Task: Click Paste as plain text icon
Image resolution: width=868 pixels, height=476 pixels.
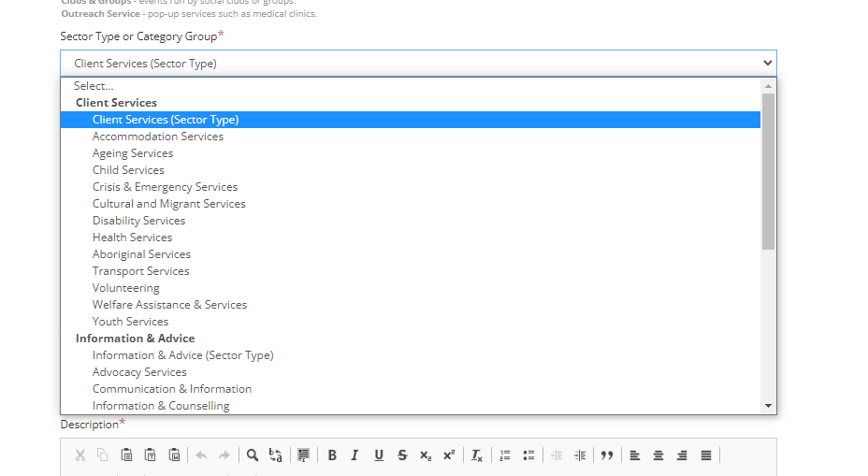Action: (x=150, y=455)
